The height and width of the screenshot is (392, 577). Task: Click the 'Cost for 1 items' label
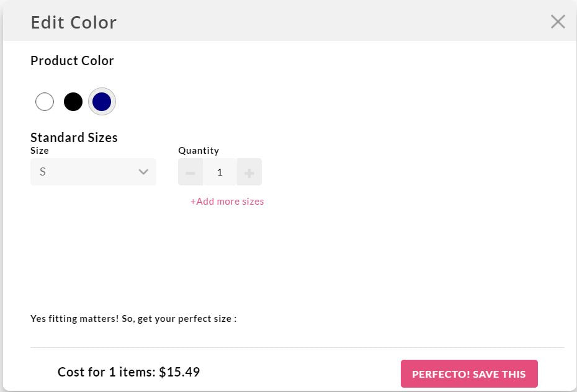tap(106, 372)
